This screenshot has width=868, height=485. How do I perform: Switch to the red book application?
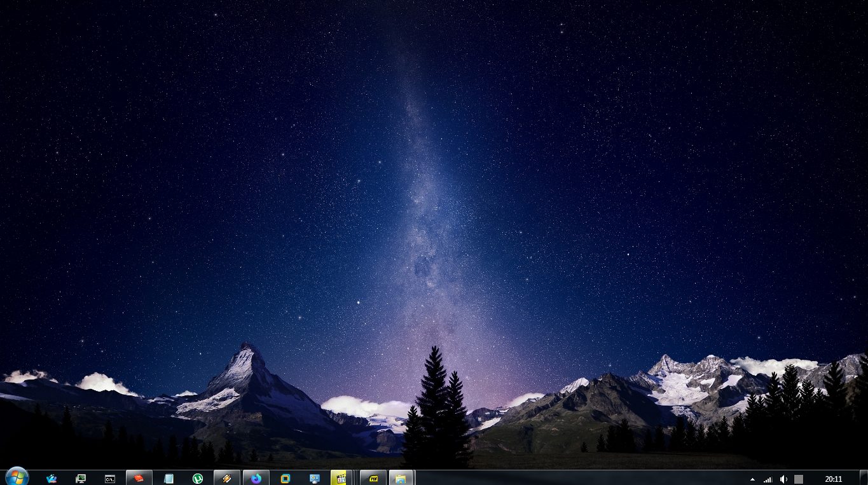[x=139, y=479]
